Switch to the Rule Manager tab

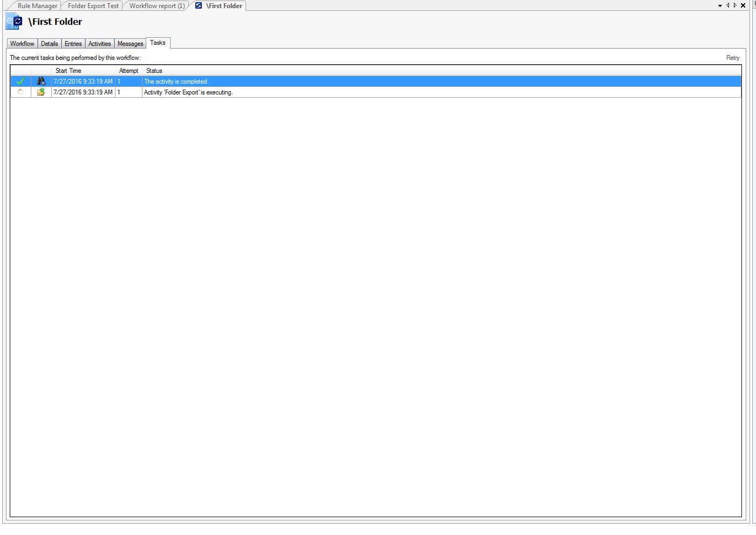click(x=37, y=6)
